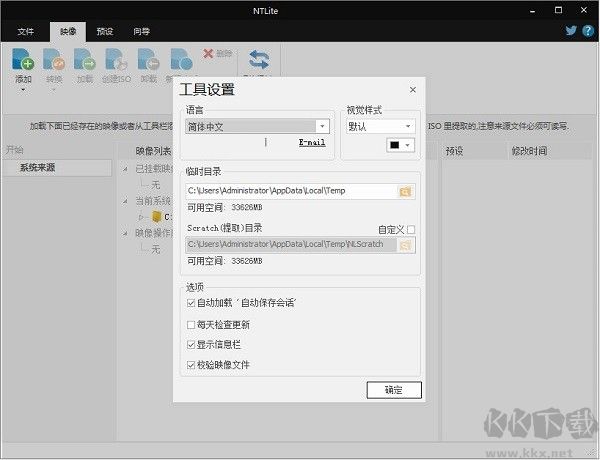Viewport: 600px width, 460px height.
Task: Switch to the 向导 tab
Action: (x=141, y=31)
